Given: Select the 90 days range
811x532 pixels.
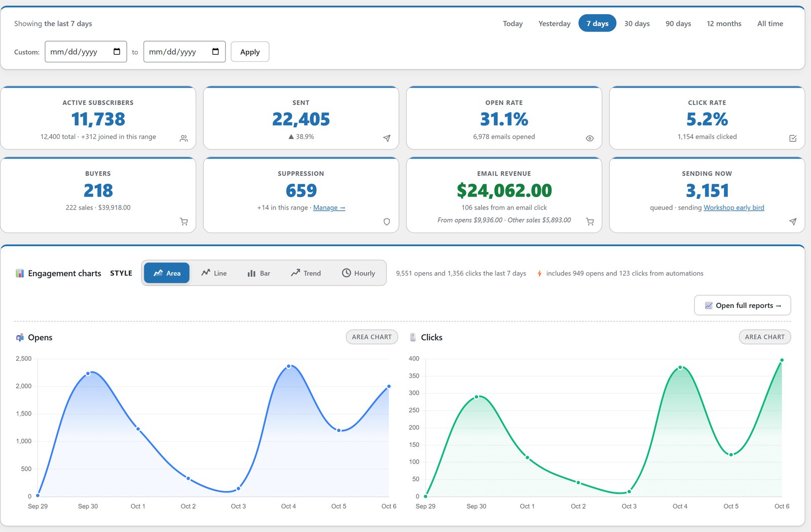Looking at the screenshot, I should click(678, 23).
